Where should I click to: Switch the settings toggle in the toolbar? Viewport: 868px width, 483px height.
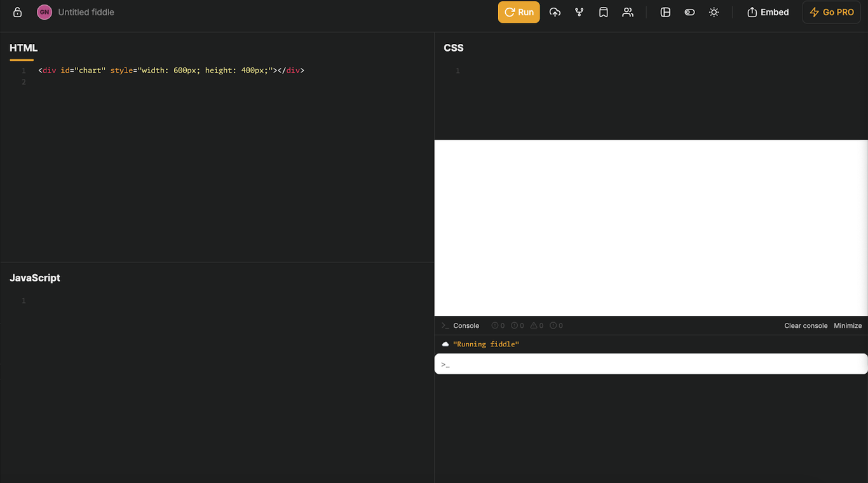(689, 12)
